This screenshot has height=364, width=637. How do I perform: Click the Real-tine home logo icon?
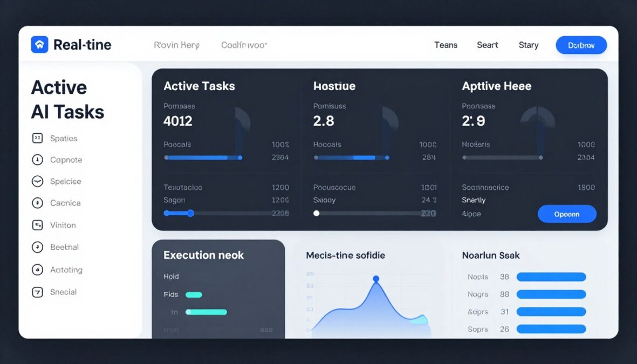(39, 45)
